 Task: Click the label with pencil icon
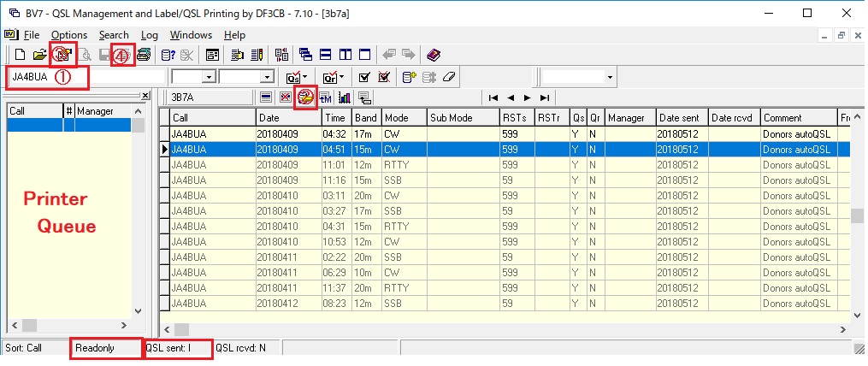coord(257,55)
